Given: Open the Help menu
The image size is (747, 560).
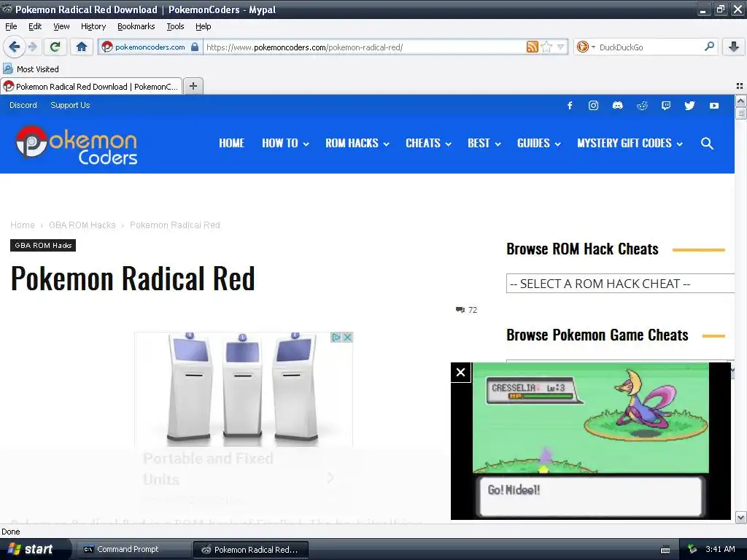Looking at the screenshot, I should pyautogui.click(x=203, y=26).
